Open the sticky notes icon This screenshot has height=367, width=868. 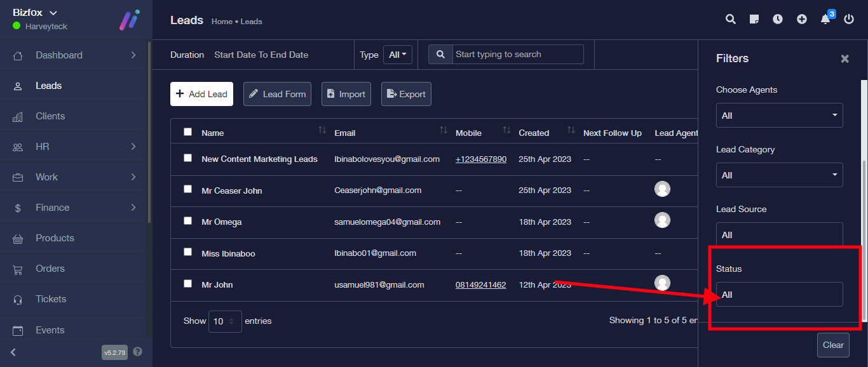point(754,19)
